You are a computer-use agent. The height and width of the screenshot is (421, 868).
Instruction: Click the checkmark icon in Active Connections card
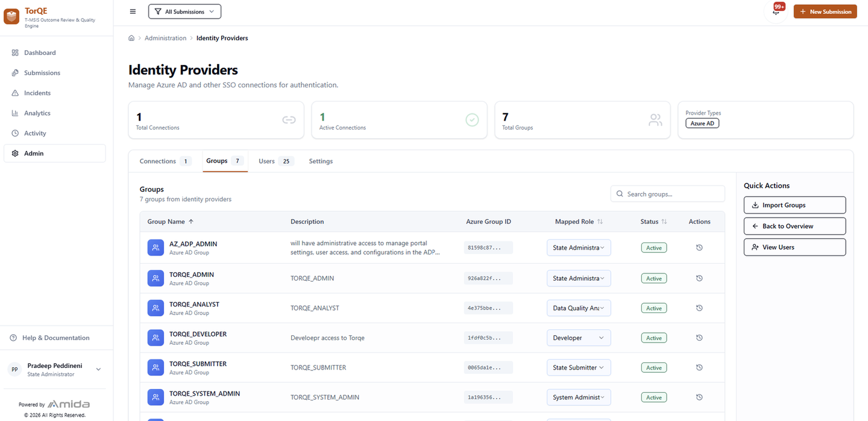click(472, 120)
